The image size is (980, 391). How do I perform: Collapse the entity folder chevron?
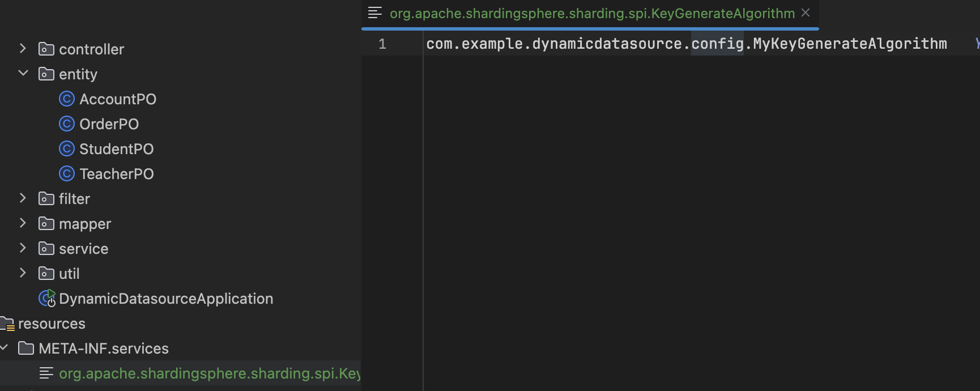tap(23, 74)
